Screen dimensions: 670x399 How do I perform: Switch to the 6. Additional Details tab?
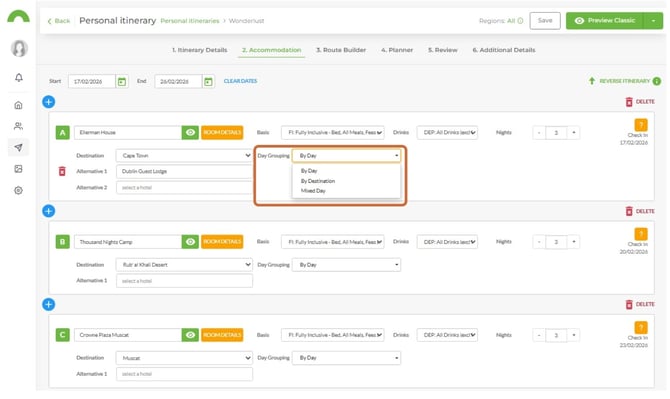[x=504, y=50]
